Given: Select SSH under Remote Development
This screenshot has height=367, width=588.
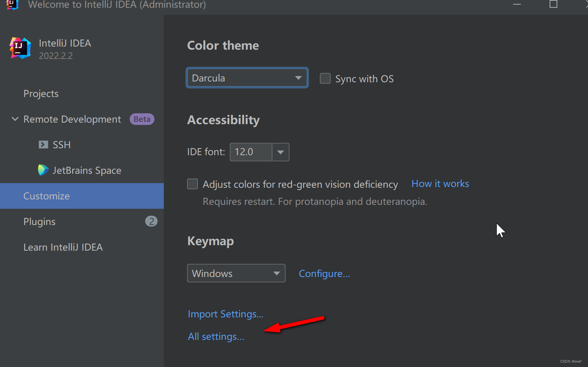Looking at the screenshot, I should click(x=62, y=145).
